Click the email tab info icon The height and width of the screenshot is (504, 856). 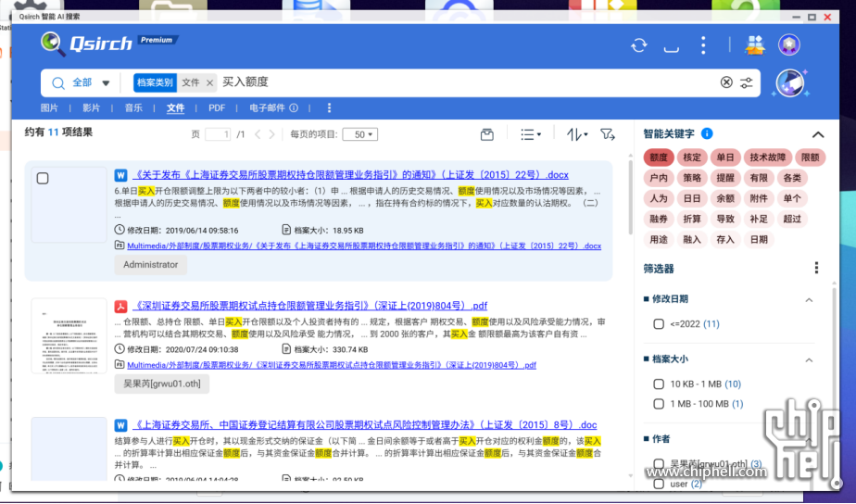294,107
